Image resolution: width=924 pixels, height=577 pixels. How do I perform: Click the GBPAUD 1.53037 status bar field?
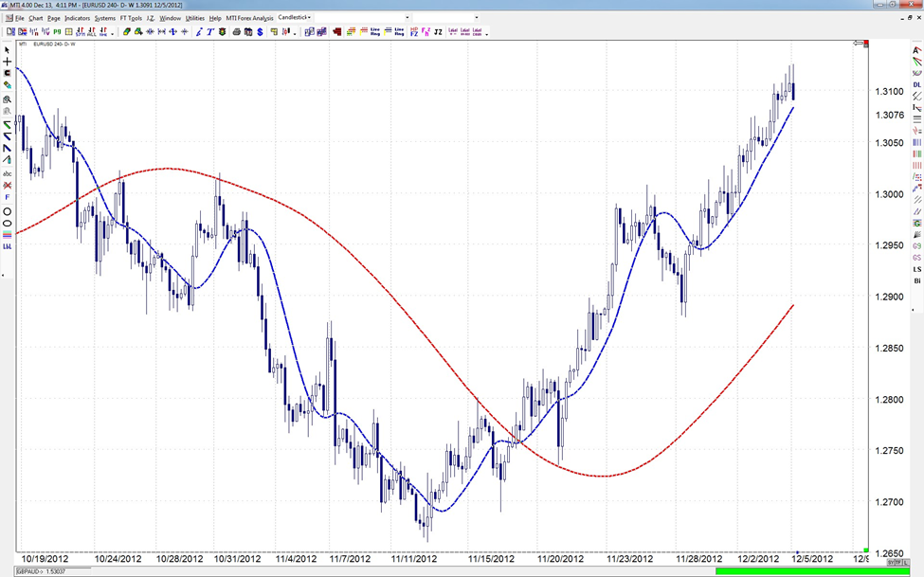pyautogui.click(x=53, y=571)
